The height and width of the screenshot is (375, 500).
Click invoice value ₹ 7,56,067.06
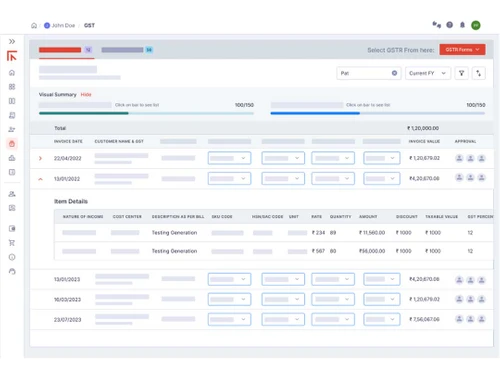click(424, 319)
